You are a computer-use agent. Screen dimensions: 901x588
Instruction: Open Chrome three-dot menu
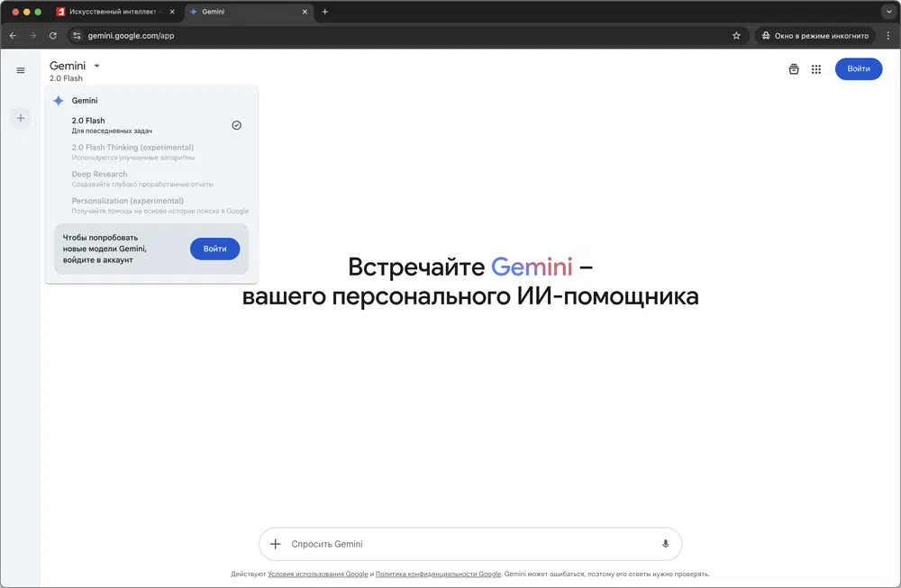tap(888, 36)
